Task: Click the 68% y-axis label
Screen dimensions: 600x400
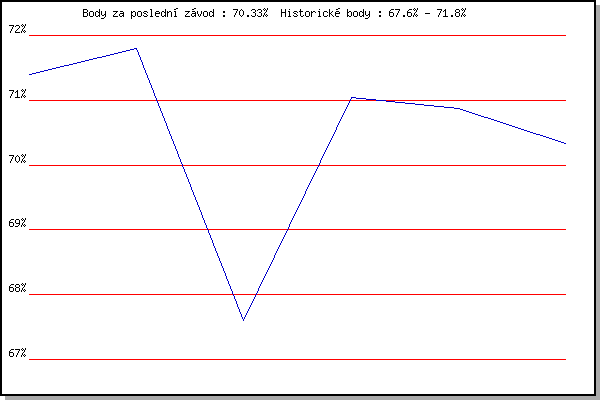Action: [x=17, y=289]
